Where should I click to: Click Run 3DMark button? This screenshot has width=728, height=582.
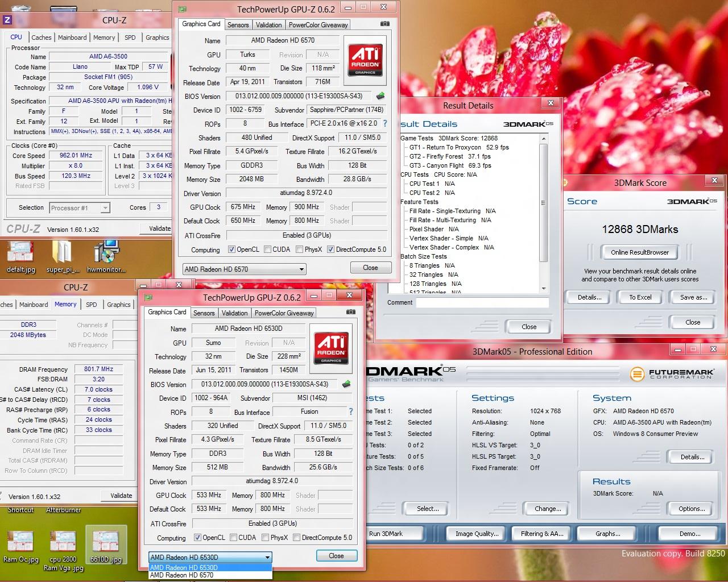point(394,534)
